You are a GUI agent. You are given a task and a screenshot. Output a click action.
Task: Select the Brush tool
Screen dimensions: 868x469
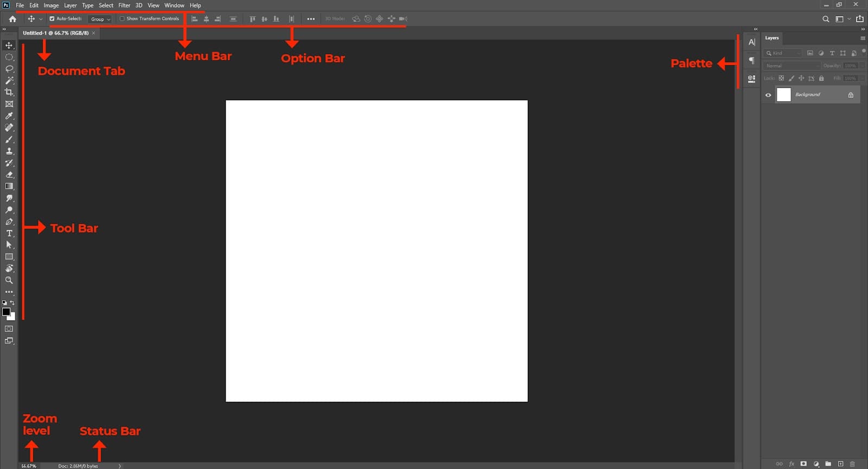tap(9, 139)
